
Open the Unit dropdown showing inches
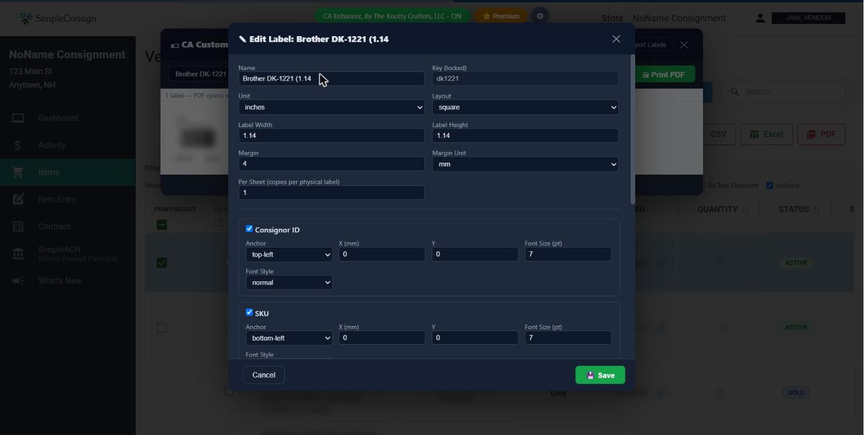coord(331,107)
